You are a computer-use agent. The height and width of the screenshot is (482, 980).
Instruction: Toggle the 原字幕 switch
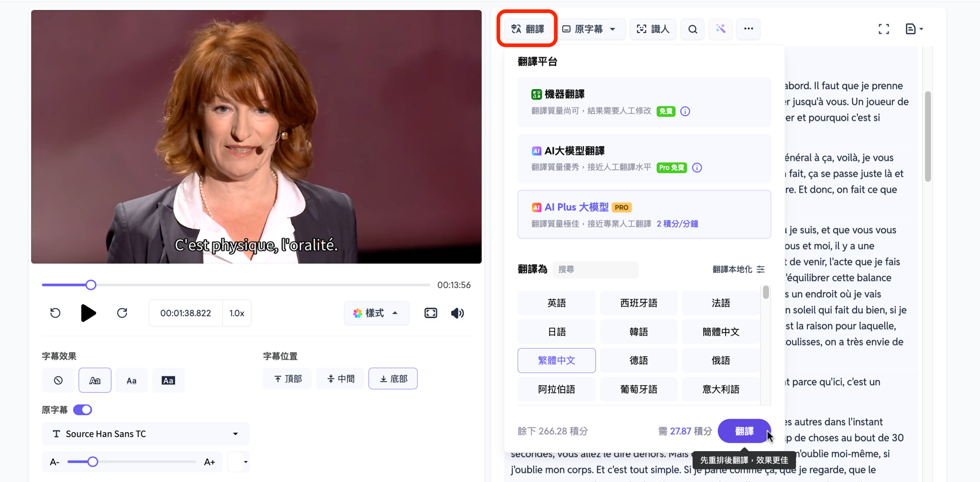[83, 410]
